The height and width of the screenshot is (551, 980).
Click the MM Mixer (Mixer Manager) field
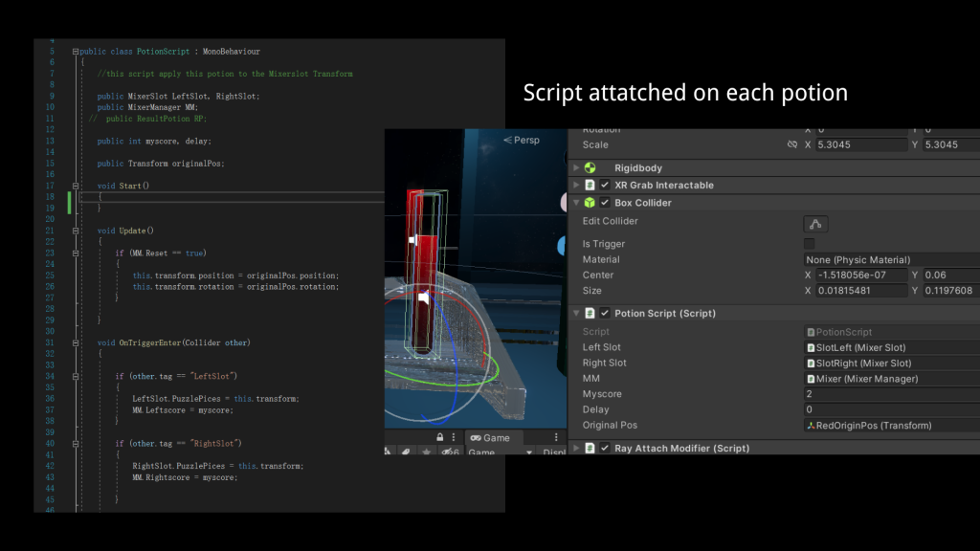[891, 379]
